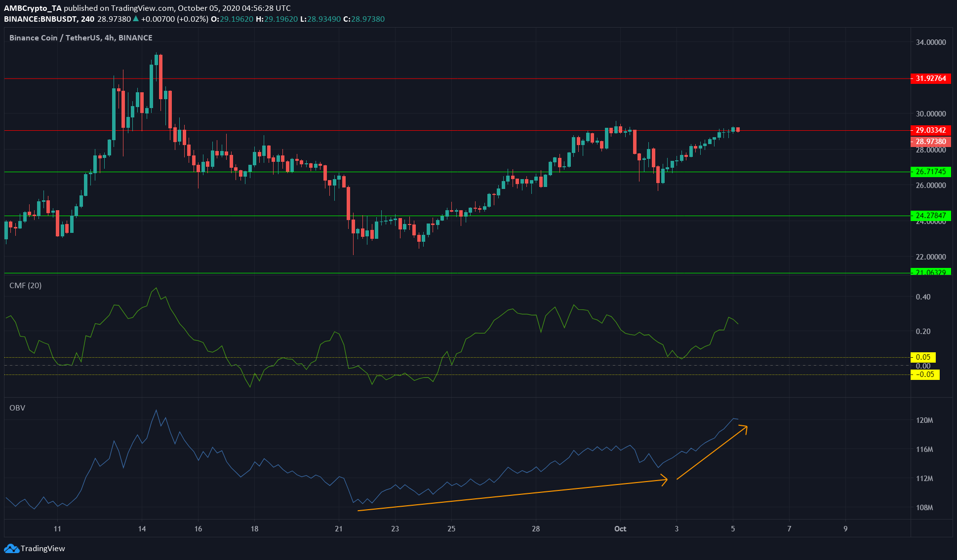Click the red 29.03342 resistance label

(x=931, y=130)
